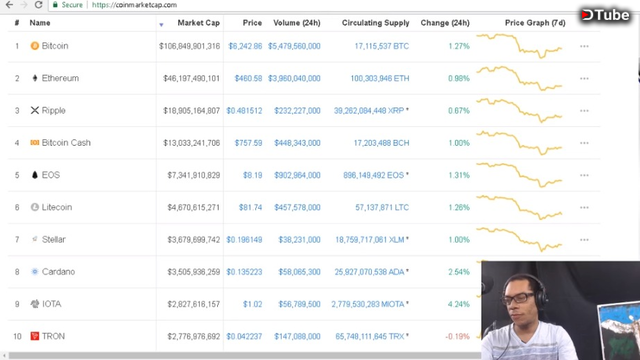Sort by the Price column header

point(252,23)
